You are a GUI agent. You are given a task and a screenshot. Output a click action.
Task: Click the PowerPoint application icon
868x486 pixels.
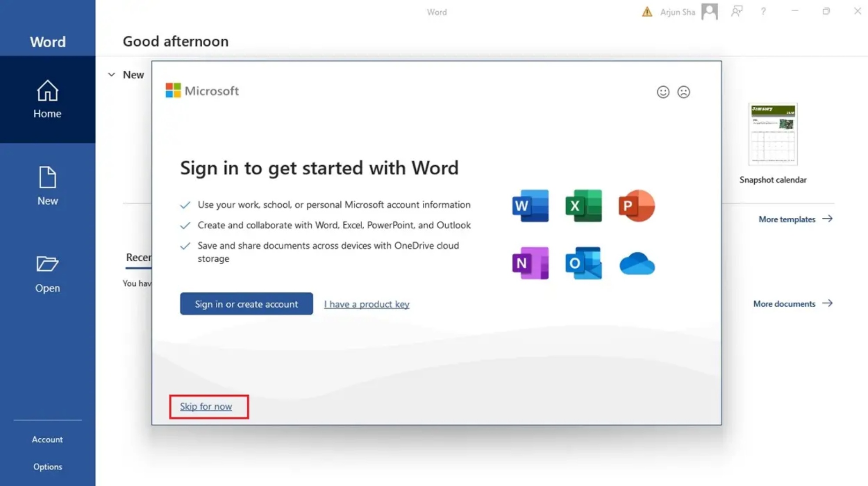[x=637, y=205]
